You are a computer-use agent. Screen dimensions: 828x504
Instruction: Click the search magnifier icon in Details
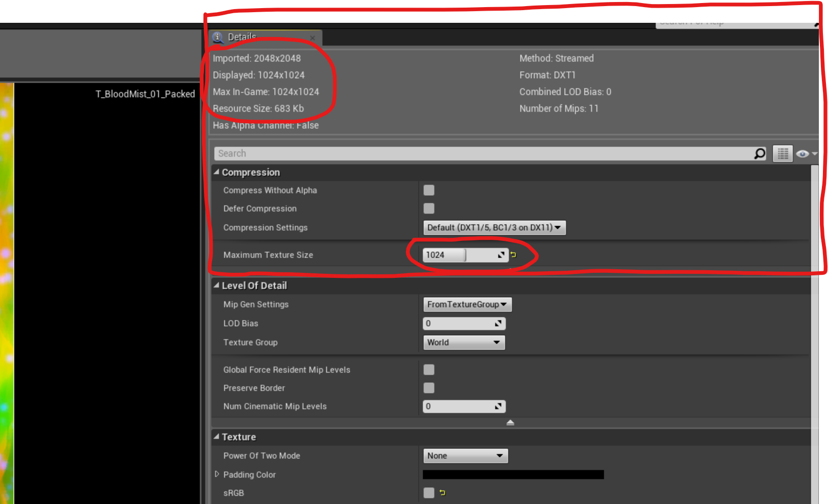click(759, 154)
